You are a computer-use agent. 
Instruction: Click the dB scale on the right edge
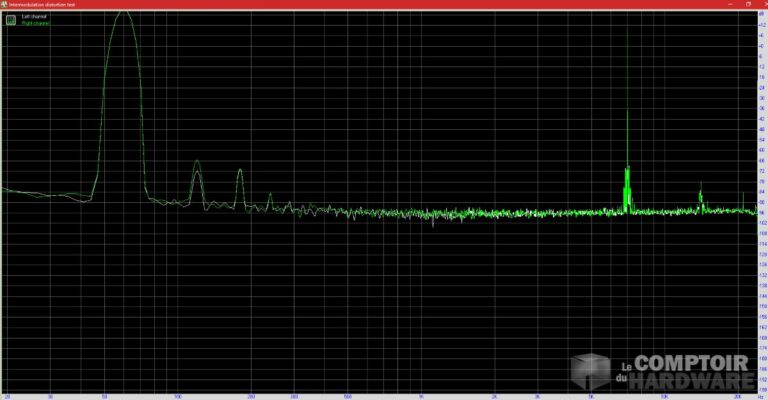[x=762, y=200]
